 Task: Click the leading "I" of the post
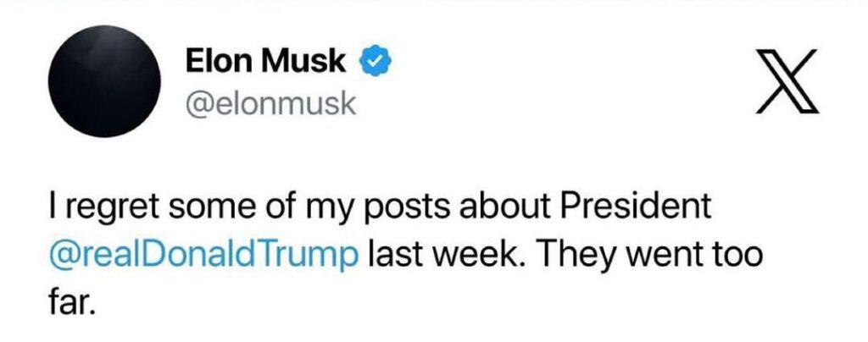(x=52, y=204)
